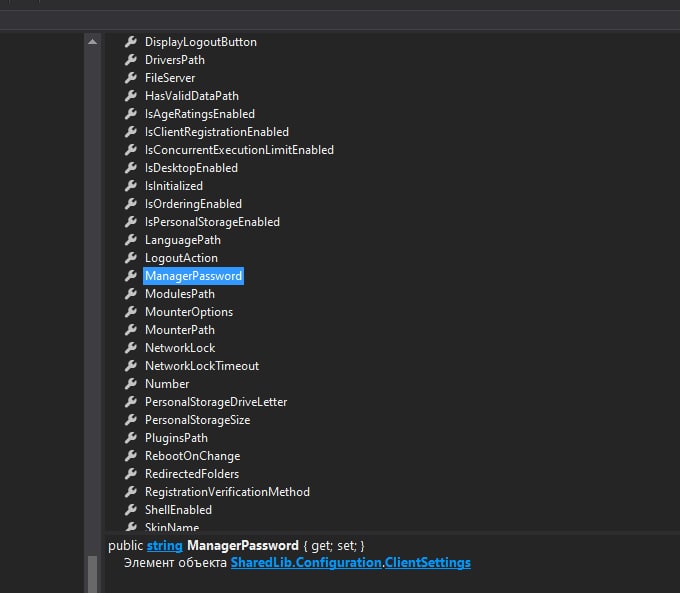Click the wrench icon beside MounterOptions
The height and width of the screenshot is (593, 680).
(x=131, y=312)
